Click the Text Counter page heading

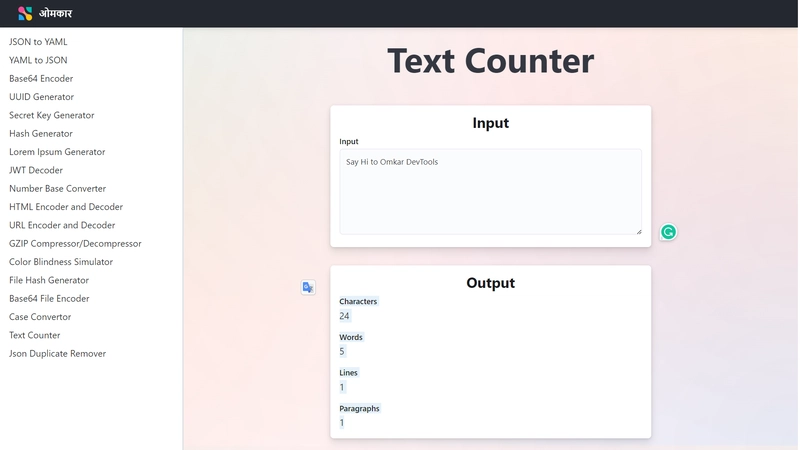(490, 61)
